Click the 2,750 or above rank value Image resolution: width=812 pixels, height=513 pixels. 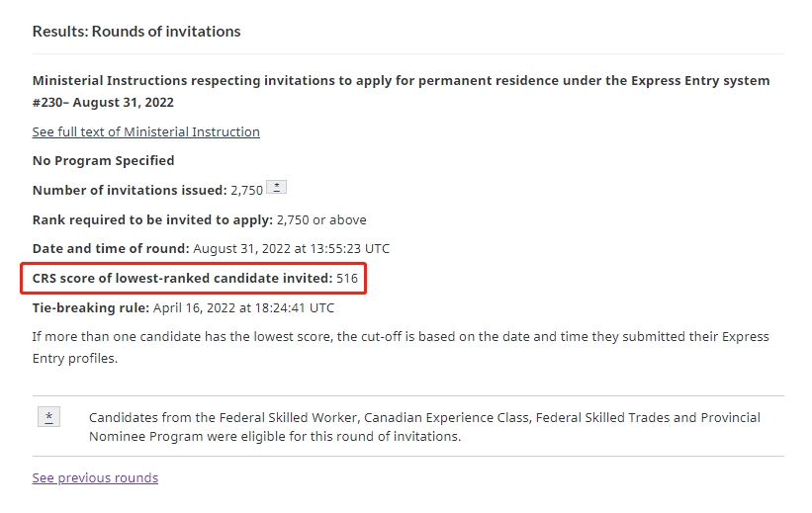(x=321, y=219)
